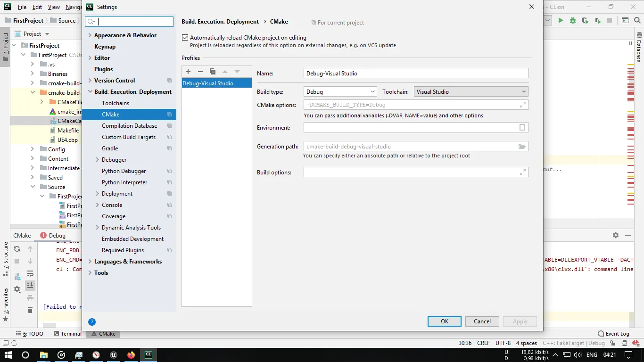Open Settings dialog help
Viewport: 644px width, 362px height.
tap(92, 322)
